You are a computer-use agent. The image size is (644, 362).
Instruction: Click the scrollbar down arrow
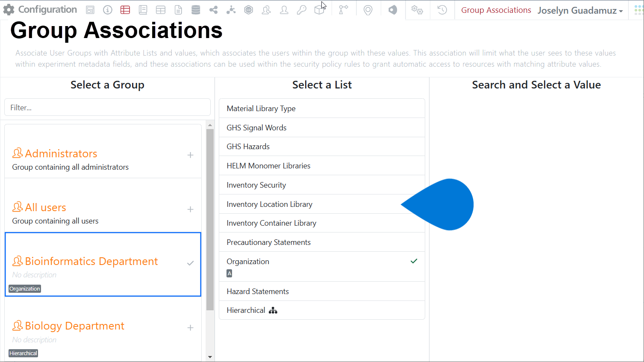tap(210, 357)
